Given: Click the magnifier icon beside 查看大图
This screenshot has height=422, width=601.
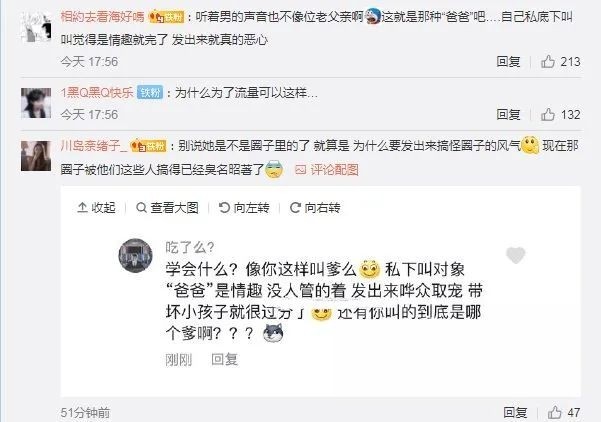Looking at the screenshot, I should 141,208.
